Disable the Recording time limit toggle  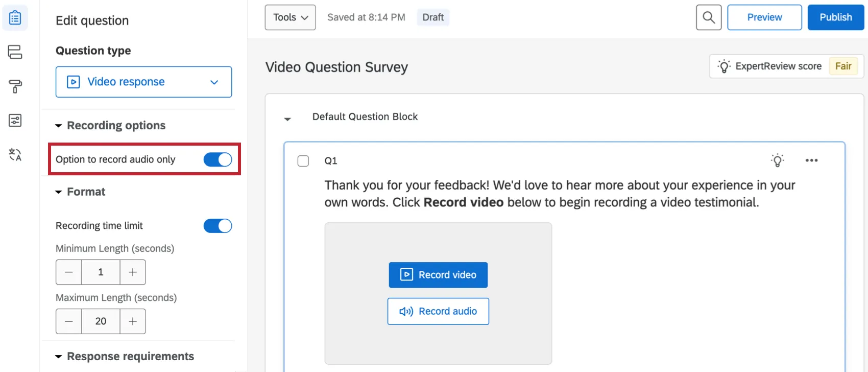click(218, 226)
